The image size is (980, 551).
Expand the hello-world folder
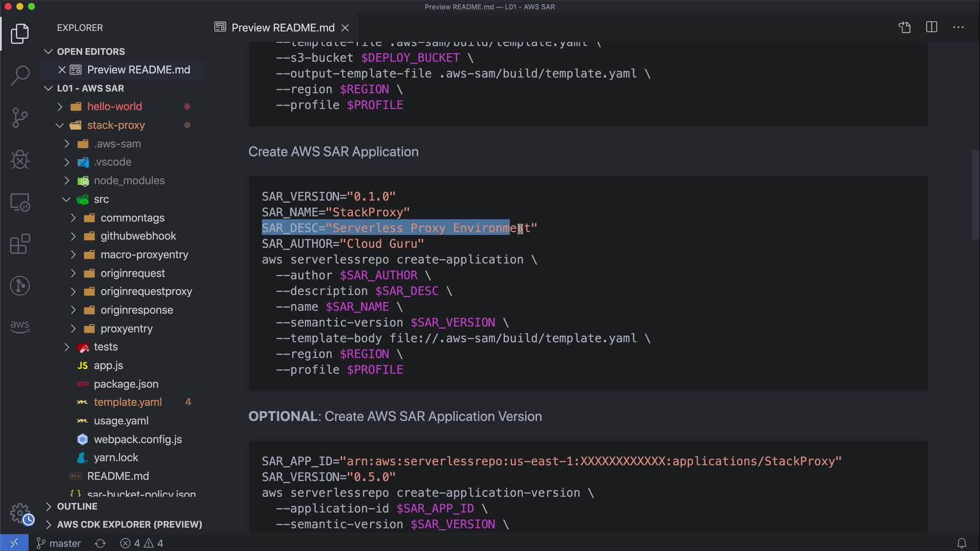114,107
